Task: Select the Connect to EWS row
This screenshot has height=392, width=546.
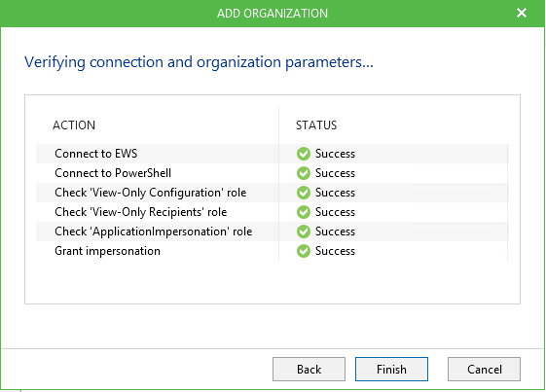Action: (x=272, y=154)
